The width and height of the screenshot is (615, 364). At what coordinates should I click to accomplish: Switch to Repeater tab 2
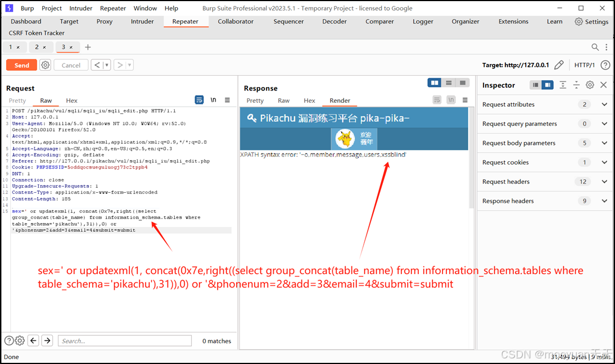[37, 47]
